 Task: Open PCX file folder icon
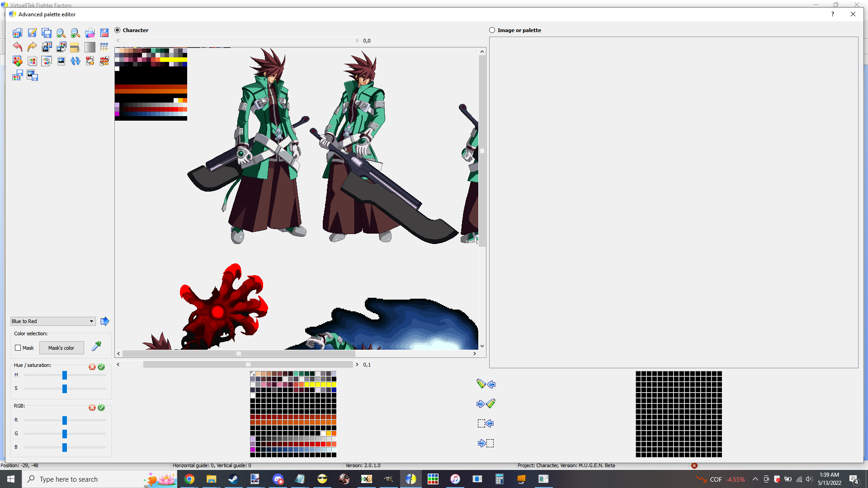pos(90,33)
